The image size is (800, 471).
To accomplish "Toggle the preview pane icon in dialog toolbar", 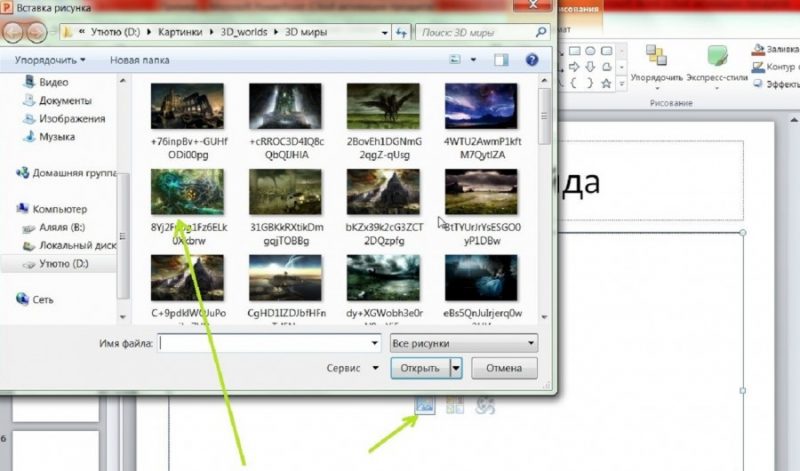I will point(502,60).
